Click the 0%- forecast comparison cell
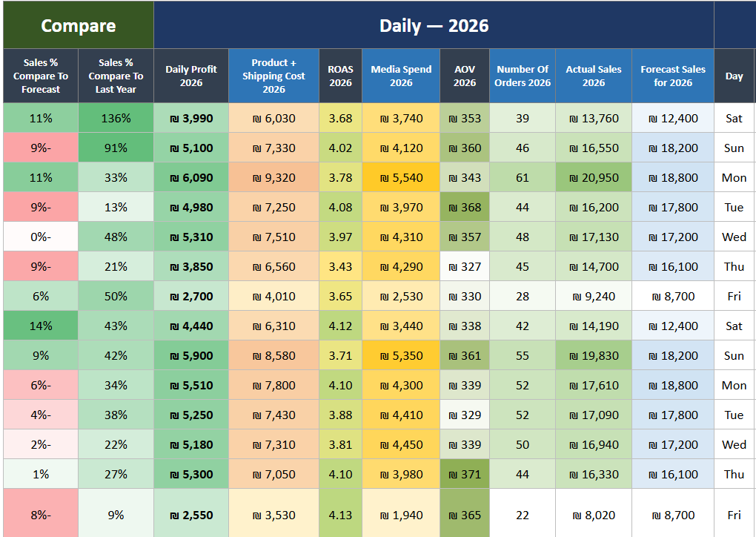 click(41, 237)
